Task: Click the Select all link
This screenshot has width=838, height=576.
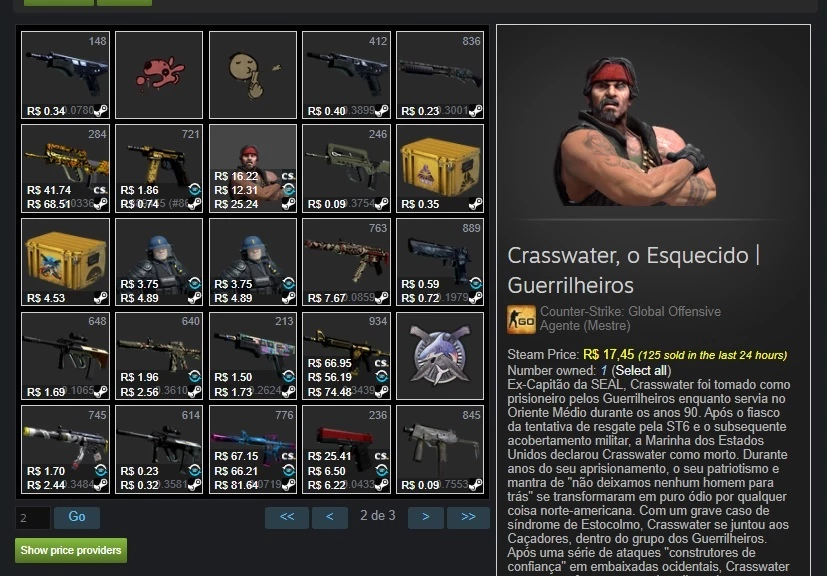Action: [641, 370]
